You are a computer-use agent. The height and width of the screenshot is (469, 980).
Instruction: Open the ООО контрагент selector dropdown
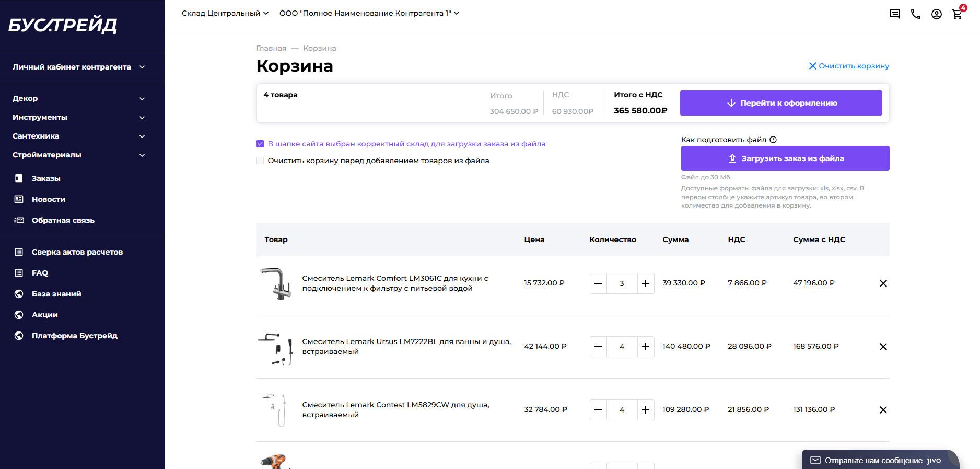pos(369,13)
